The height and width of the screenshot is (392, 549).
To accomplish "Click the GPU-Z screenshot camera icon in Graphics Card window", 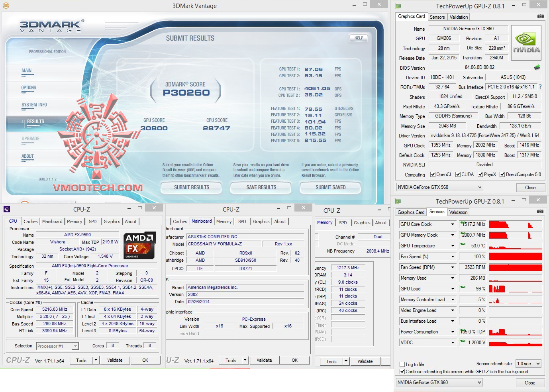I will click(x=540, y=16).
